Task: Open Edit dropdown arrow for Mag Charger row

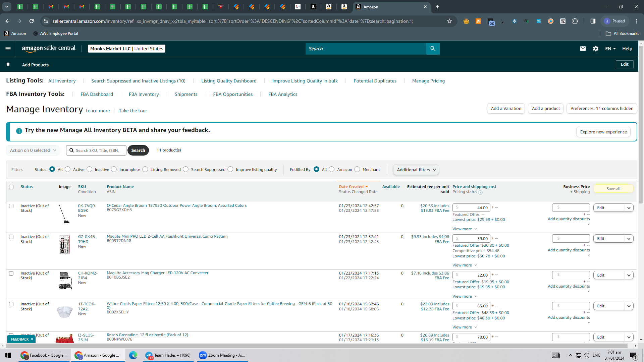Action: click(629, 275)
